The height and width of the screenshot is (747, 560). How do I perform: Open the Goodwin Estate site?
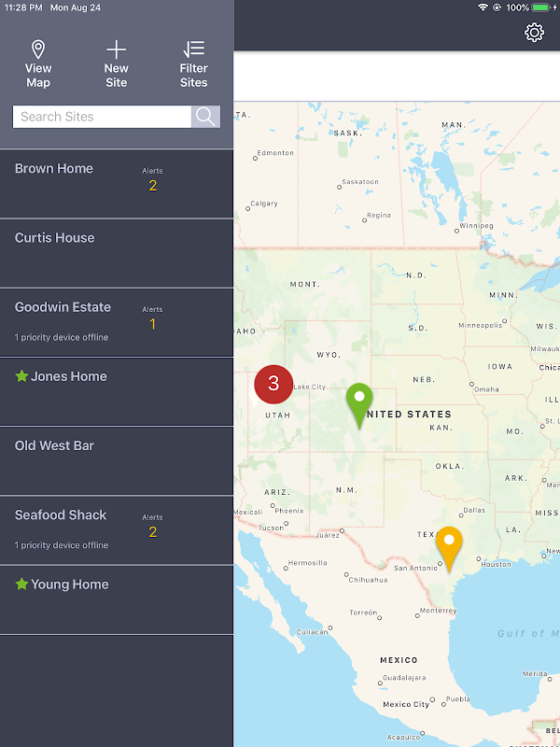coord(116,322)
